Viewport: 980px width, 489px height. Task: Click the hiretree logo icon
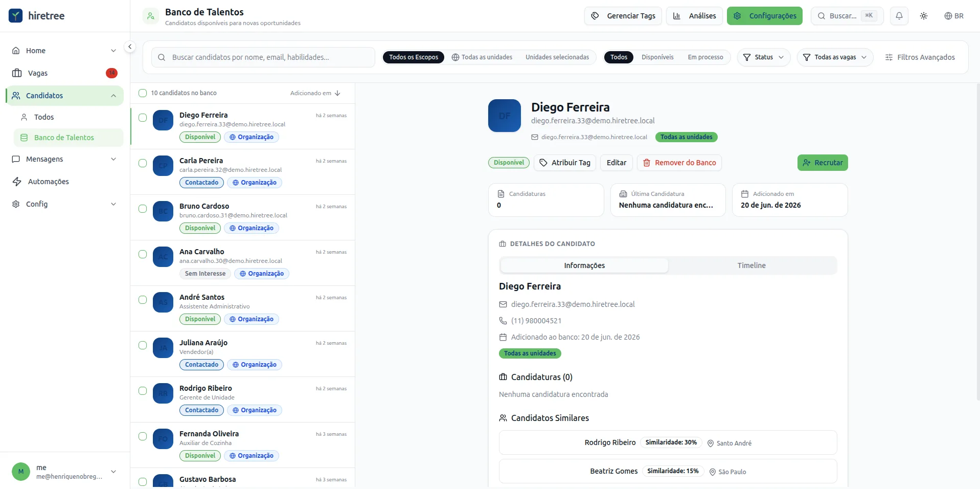[x=16, y=16]
